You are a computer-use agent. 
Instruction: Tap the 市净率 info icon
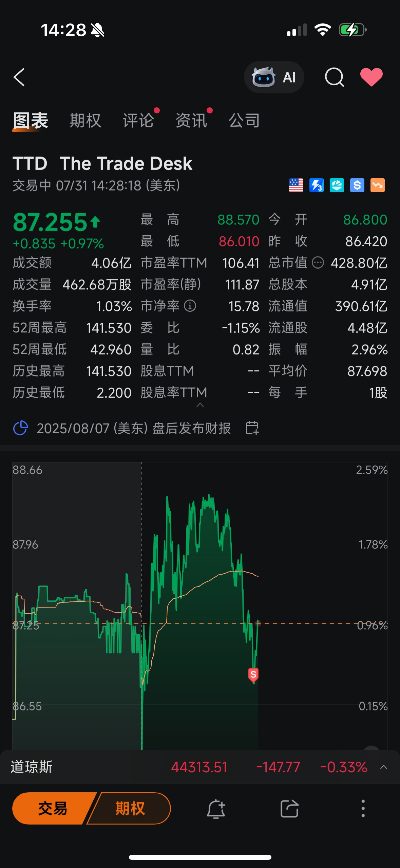[x=190, y=306]
